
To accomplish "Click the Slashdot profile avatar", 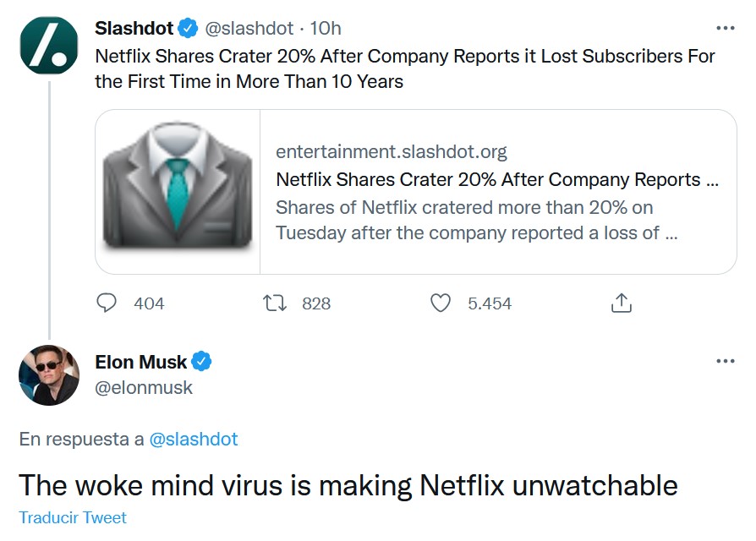I will (49, 46).
